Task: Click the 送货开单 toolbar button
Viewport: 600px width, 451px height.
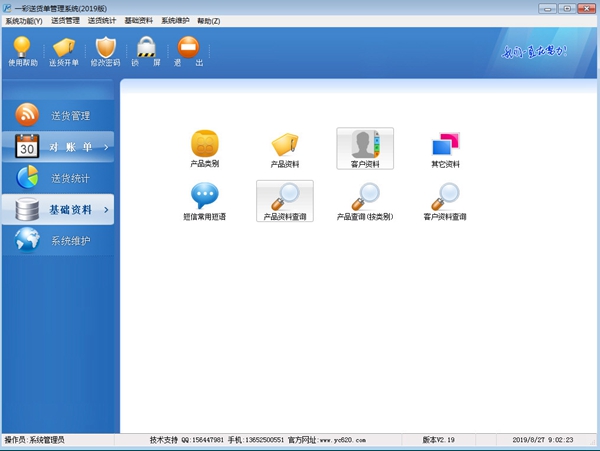Action: 64,51
